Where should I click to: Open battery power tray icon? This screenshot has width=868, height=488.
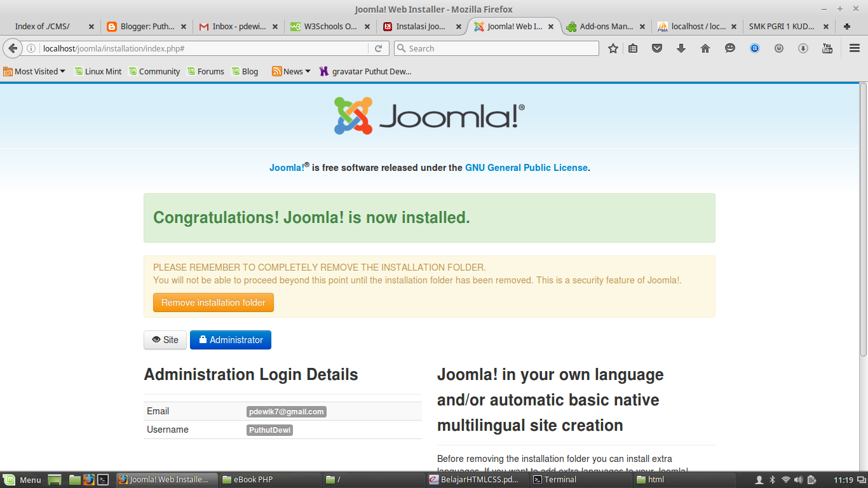[x=813, y=480]
